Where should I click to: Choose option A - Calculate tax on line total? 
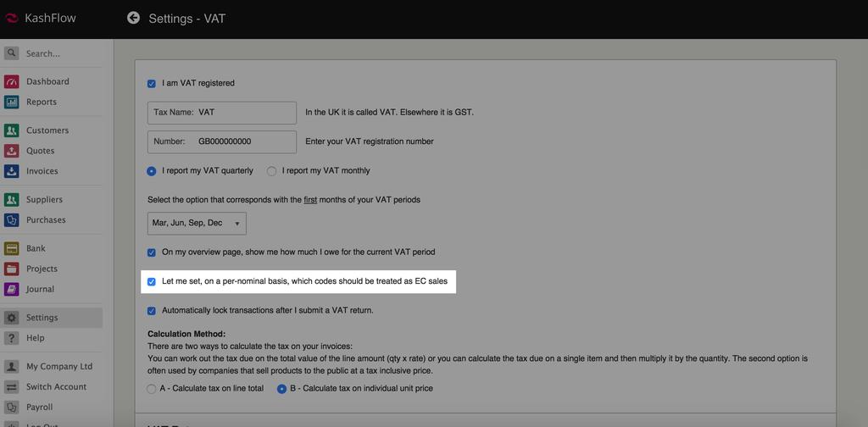point(152,389)
